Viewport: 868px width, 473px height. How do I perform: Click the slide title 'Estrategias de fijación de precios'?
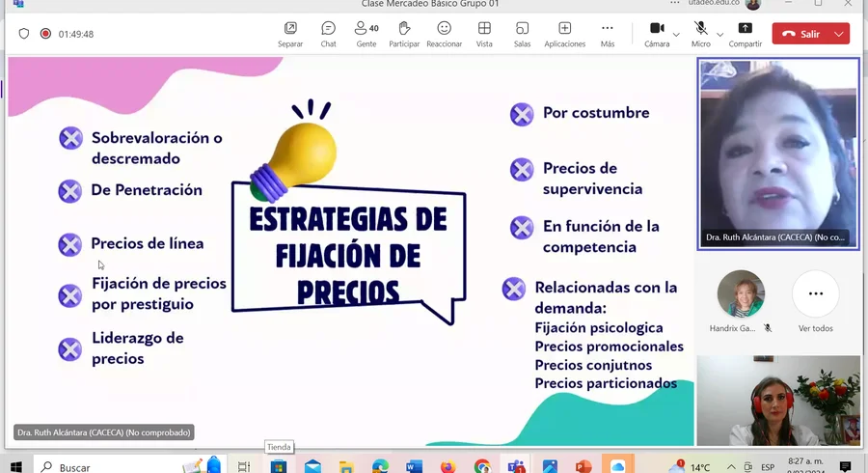pyautogui.click(x=348, y=256)
